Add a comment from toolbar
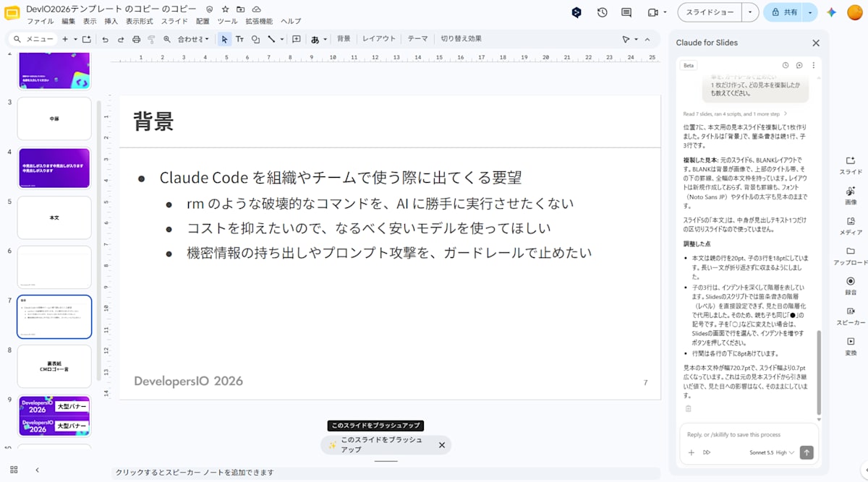This screenshot has height=482, width=868. click(x=296, y=39)
